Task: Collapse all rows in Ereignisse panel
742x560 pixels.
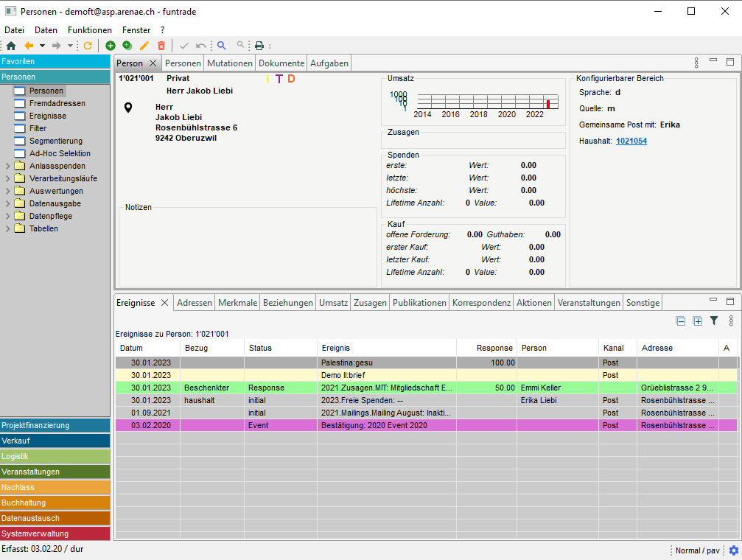Action: point(681,321)
